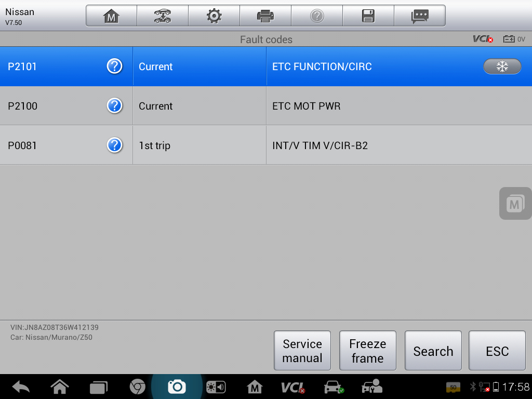This screenshot has height=399, width=532.
Task: Take screenshot with camera icon
Action: coord(177,387)
